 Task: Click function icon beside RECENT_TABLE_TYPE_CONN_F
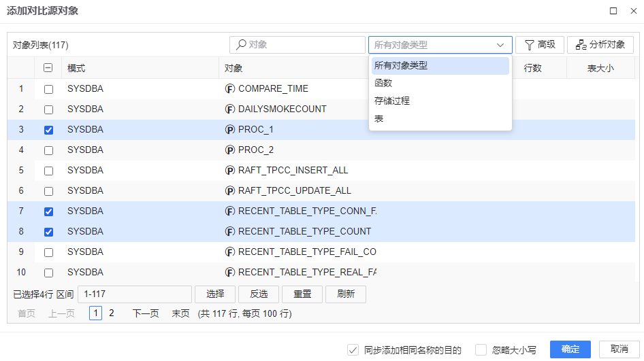230,211
